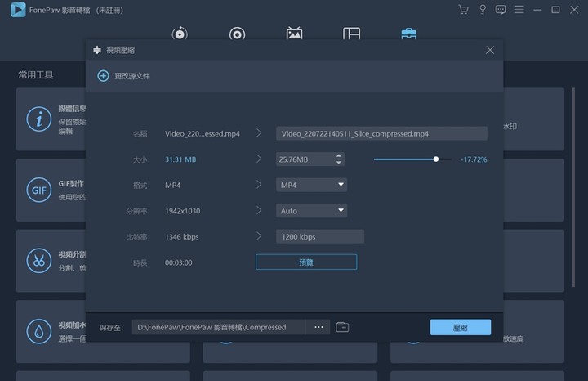Click the 1942x1030 resolution value
This screenshot has height=381, width=588.
coord(182,211)
